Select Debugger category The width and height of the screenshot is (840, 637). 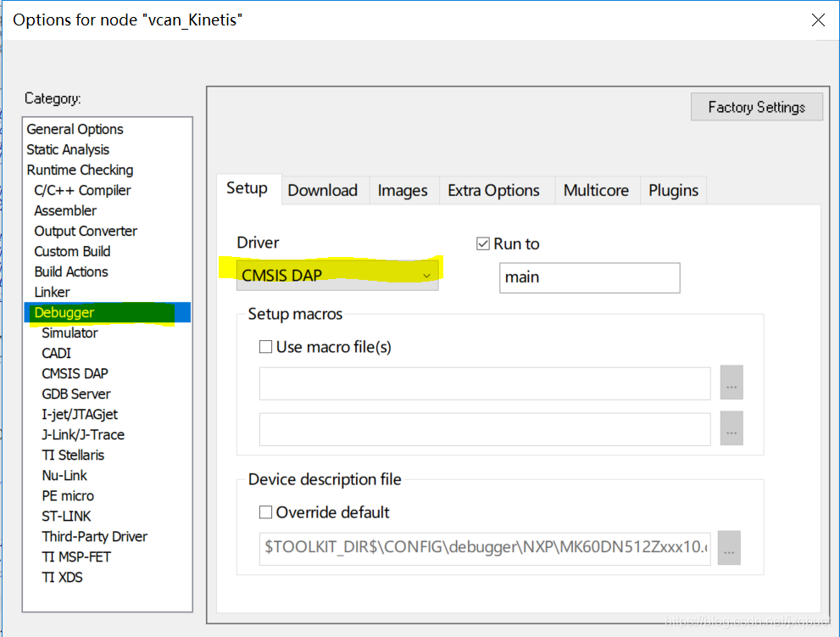click(107, 313)
